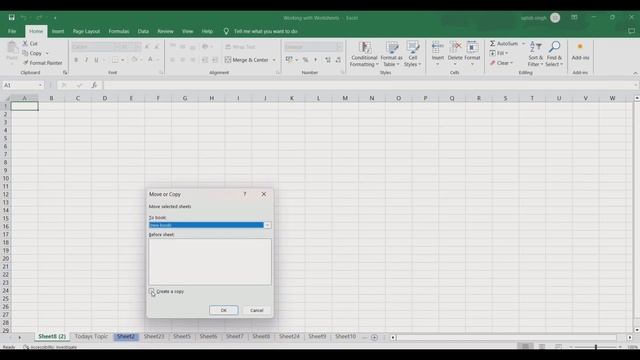Click Add-ins button

[x=580, y=52]
